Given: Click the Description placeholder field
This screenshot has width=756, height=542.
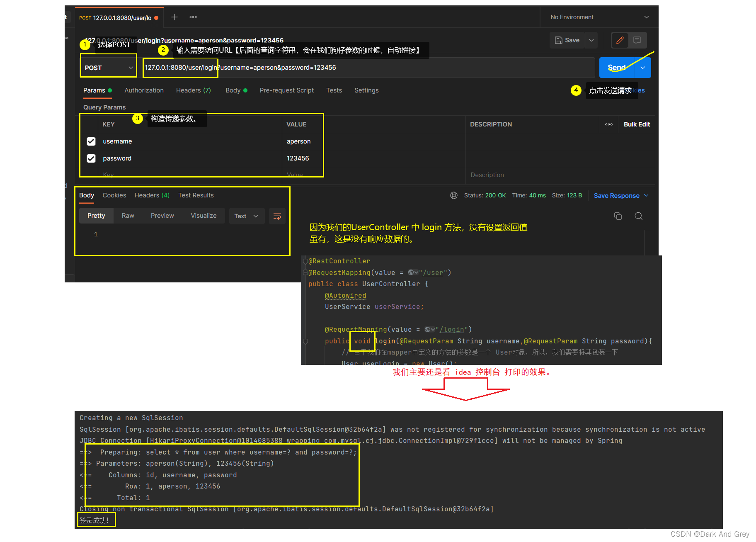Looking at the screenshot, I should pyautogui.click(x=560, y=175).
